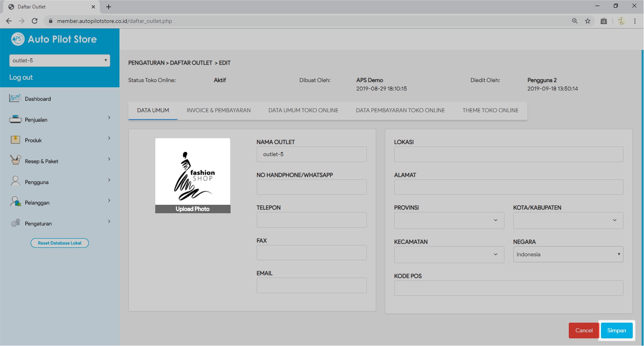The height and width of the screenshot is (346, 644).
Task: Click the Penjualan cash register icon
Action: [15, 119]
